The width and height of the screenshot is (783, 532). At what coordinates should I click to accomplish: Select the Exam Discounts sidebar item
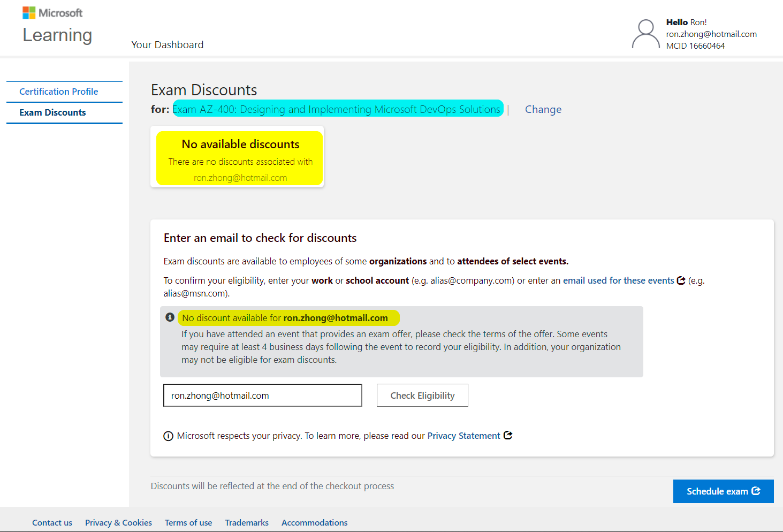click(x=52, y=112)
